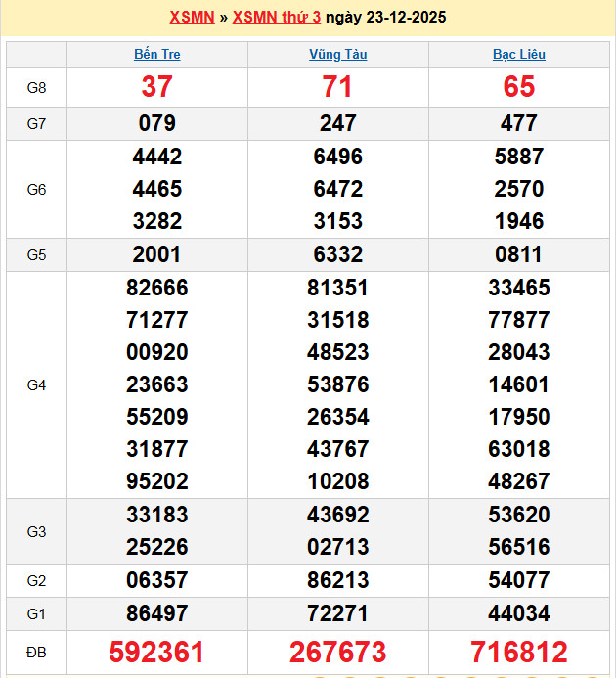
Task: Open the Bến Tre province link
Action: (x=156, y=55)
